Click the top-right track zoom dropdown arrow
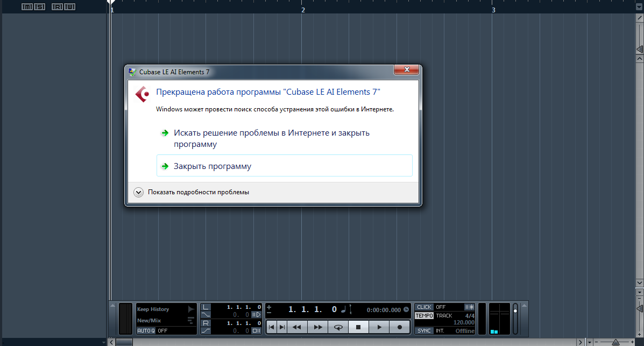The image size is (644, 346). point(640,7)
